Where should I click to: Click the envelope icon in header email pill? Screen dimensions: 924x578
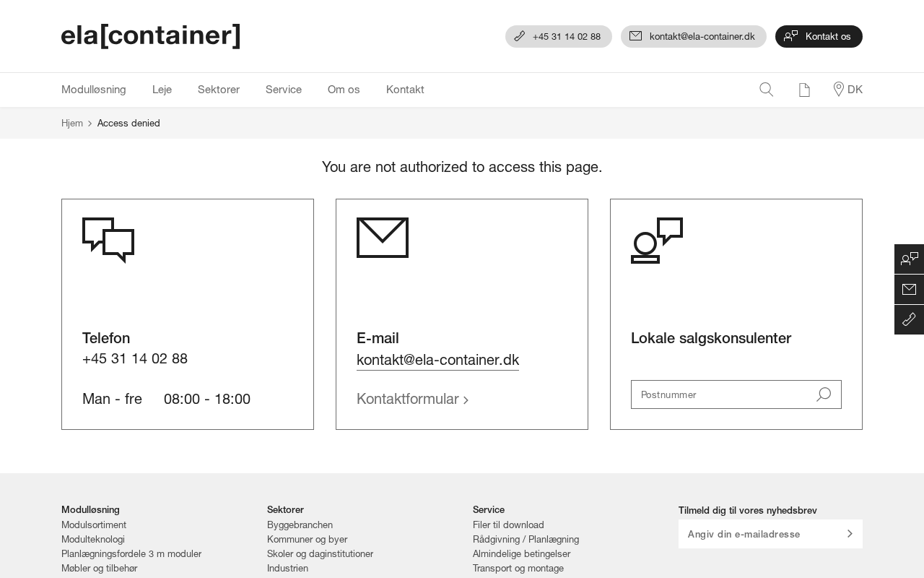635,36
